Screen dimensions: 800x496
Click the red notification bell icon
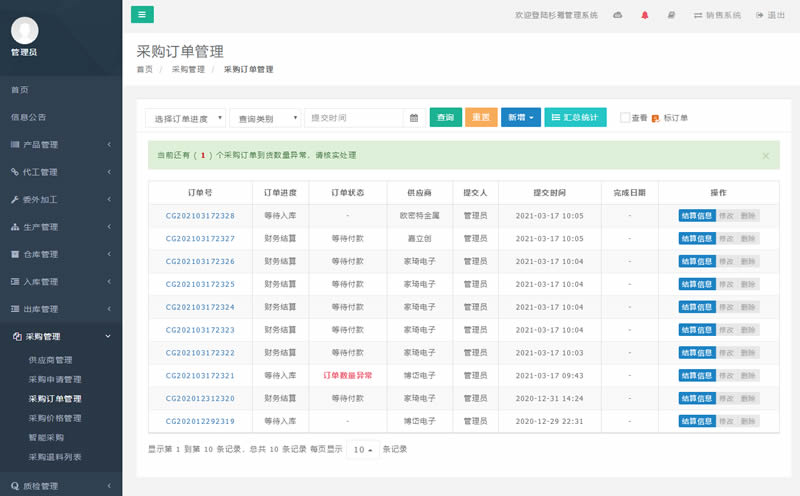click(645, 15)
